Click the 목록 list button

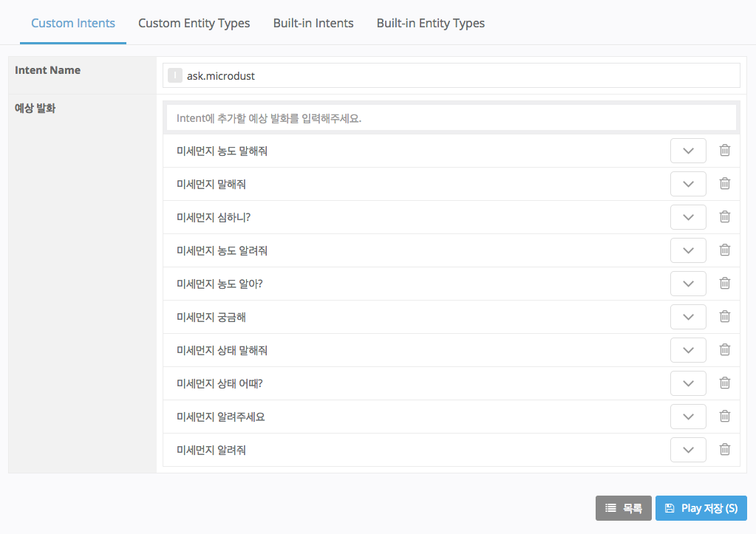pyautogui.click(x=623, y=508)
